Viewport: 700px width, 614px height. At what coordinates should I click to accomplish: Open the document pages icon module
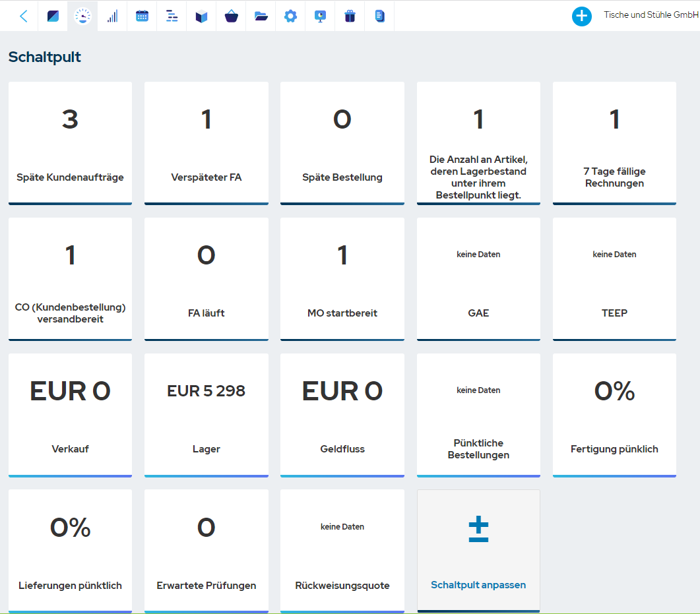click(379, 16)
